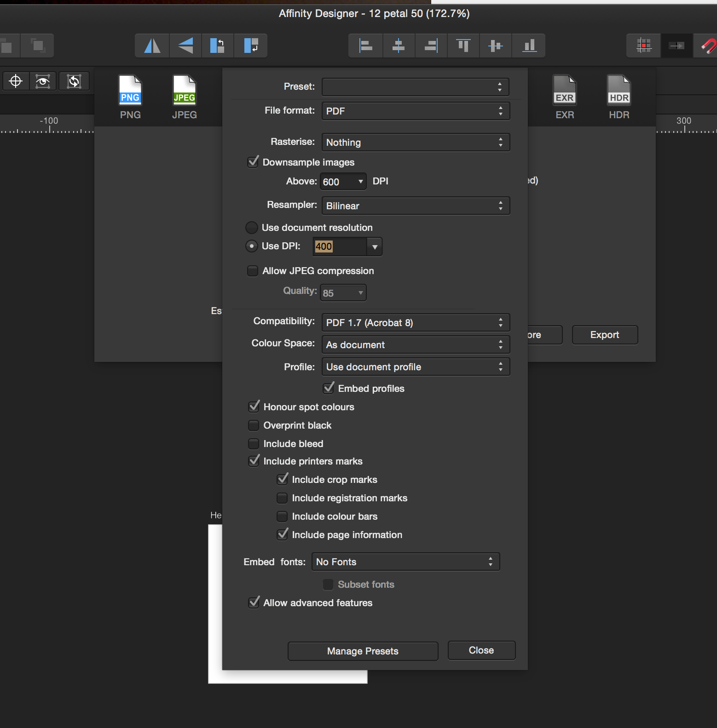Click the force pixel alignment arrow icon
717x728 pixels.
677,46
